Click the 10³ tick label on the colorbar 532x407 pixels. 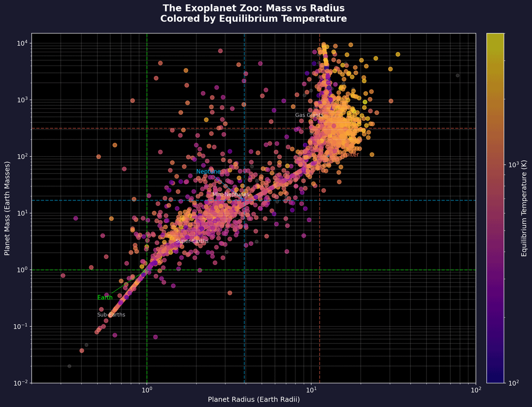[514, 165]
